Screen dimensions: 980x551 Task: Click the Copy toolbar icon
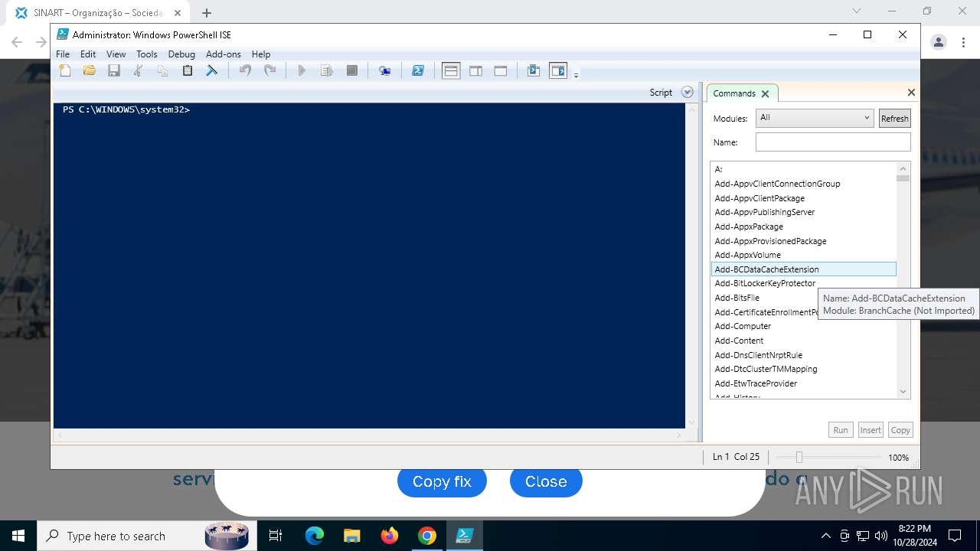tap(162, 70)
